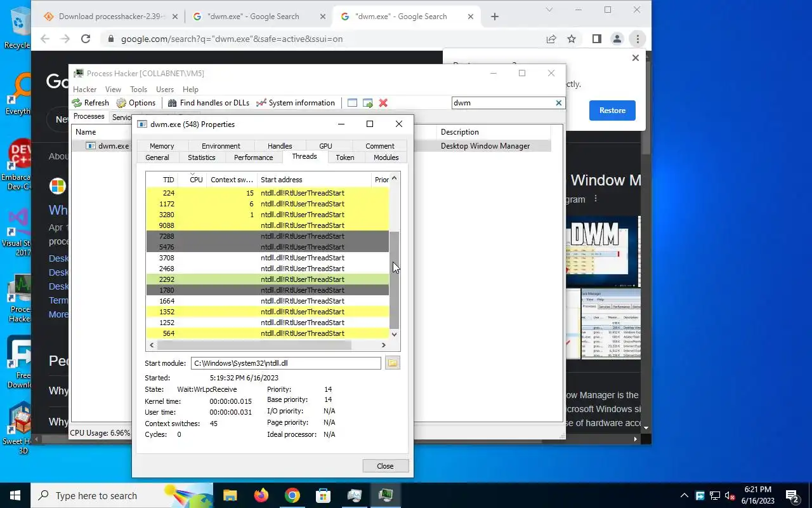
Task: Open Chrome share page icon
Action: tap(551, 39)
